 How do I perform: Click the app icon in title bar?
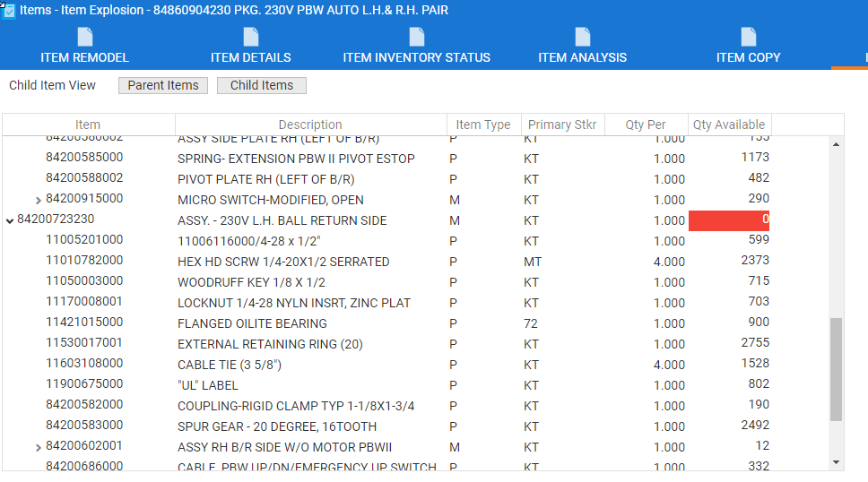8,11
